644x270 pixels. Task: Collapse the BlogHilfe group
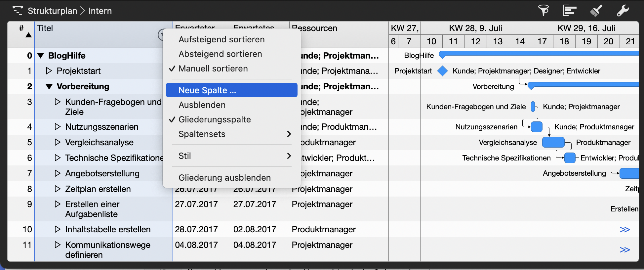pyautogui.click(x=41, y=56)
